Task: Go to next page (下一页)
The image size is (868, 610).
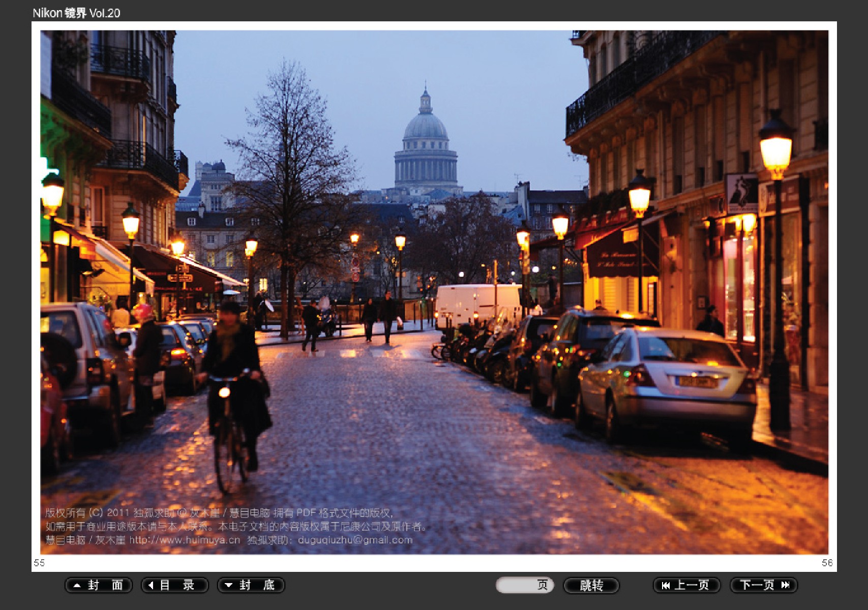Action: 764,585
